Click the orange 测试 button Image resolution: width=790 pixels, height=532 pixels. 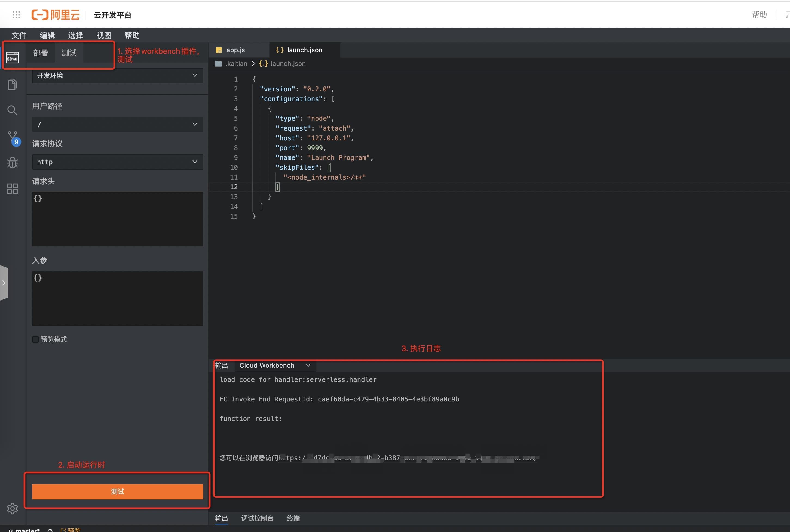[117, 491]
